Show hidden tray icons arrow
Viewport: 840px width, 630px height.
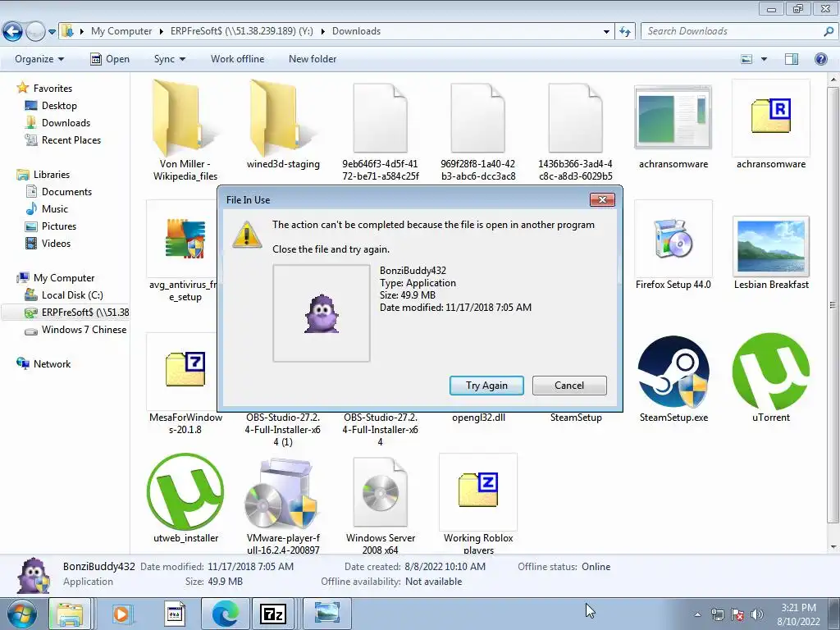click(697, 614)
